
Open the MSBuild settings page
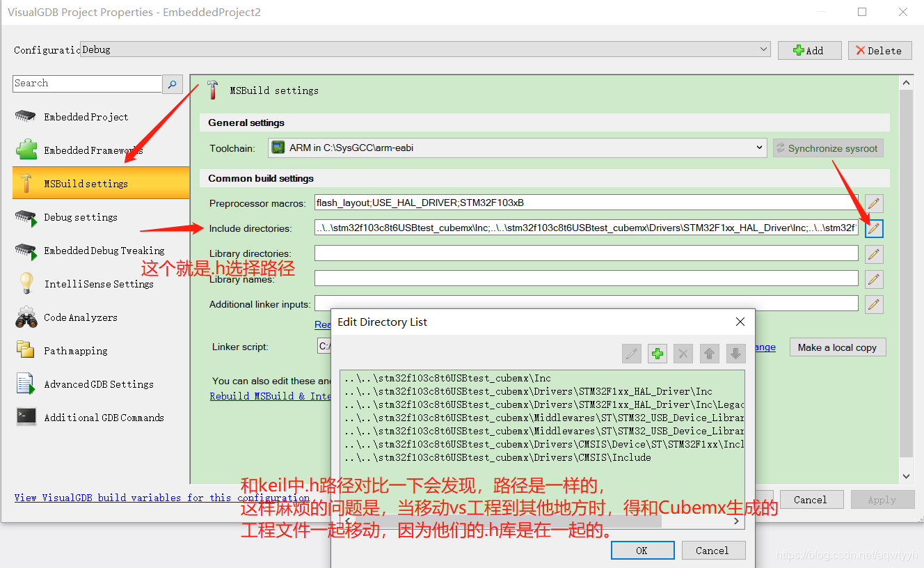point(101,184)
